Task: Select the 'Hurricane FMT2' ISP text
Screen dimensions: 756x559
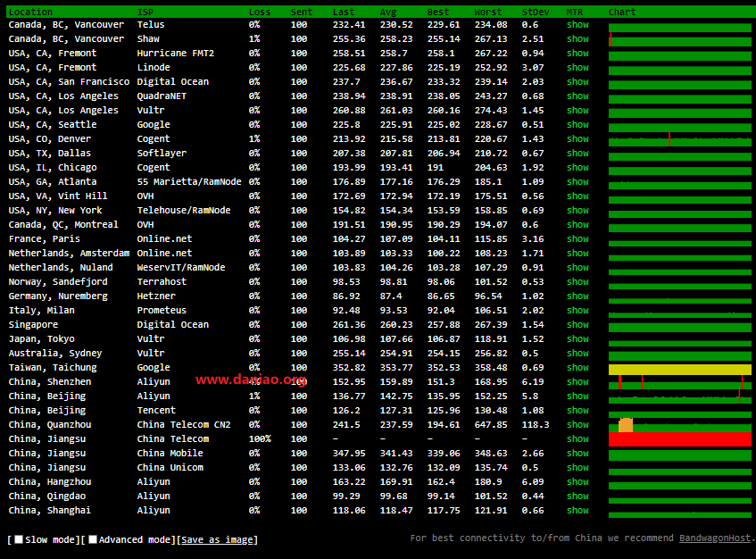Action: [x=176, y=53]
